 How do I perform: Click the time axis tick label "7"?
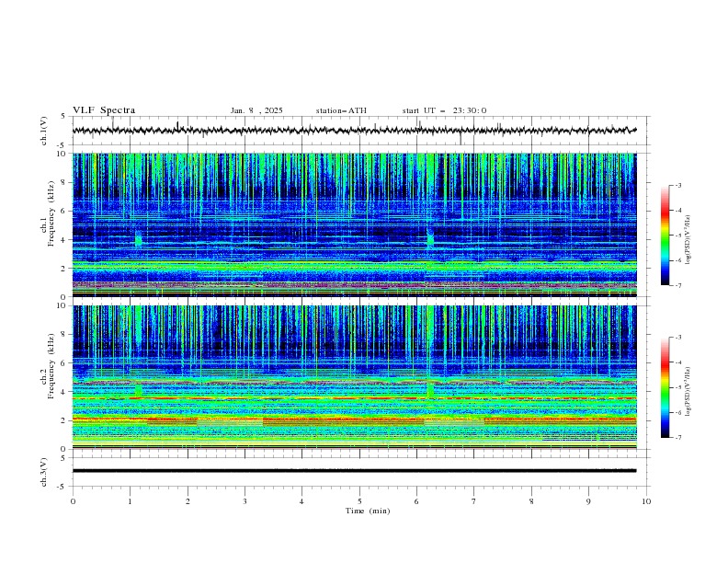point(474,501)
